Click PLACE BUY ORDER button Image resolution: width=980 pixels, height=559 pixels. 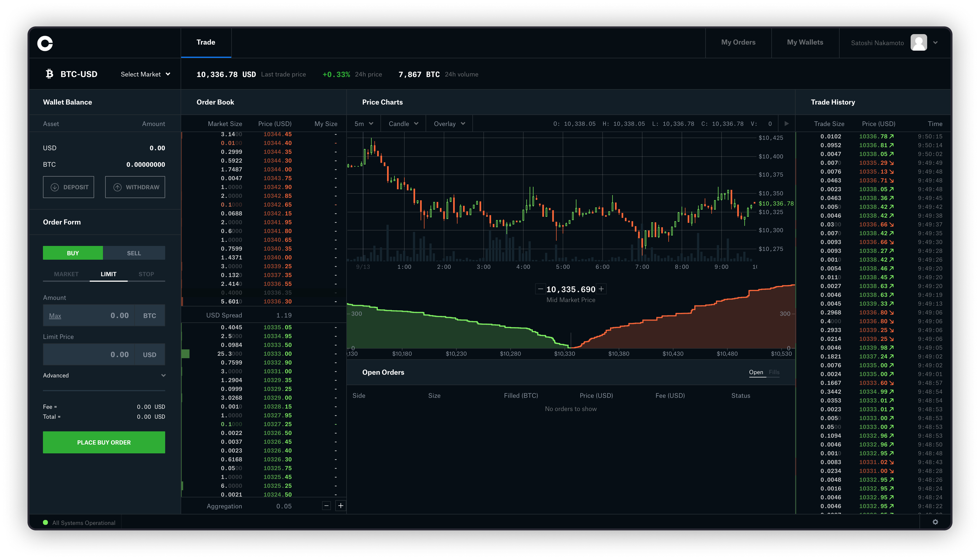click(x=104, y=442)
